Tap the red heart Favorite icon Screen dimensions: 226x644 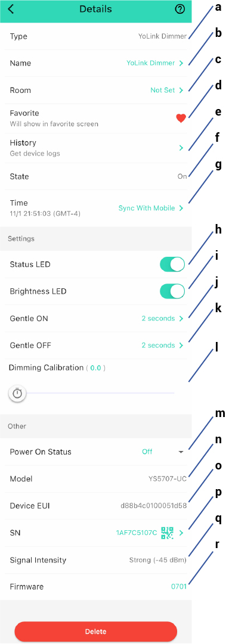coord(181,118)
